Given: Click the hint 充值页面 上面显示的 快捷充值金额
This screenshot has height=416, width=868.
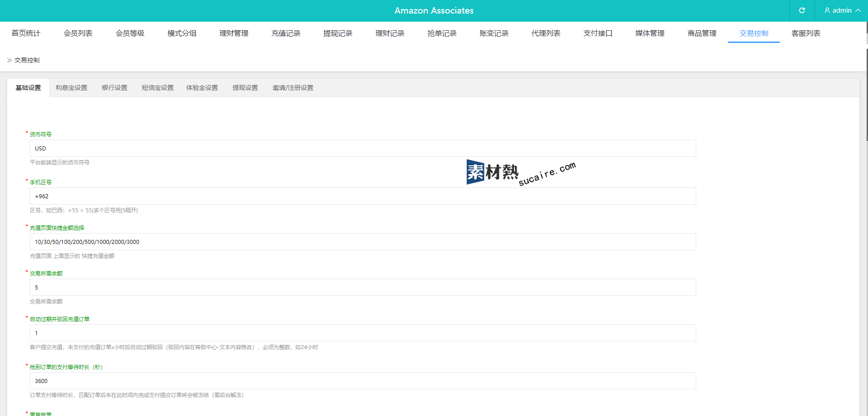Looking at the screenshot, I should (x=72, y=256).
